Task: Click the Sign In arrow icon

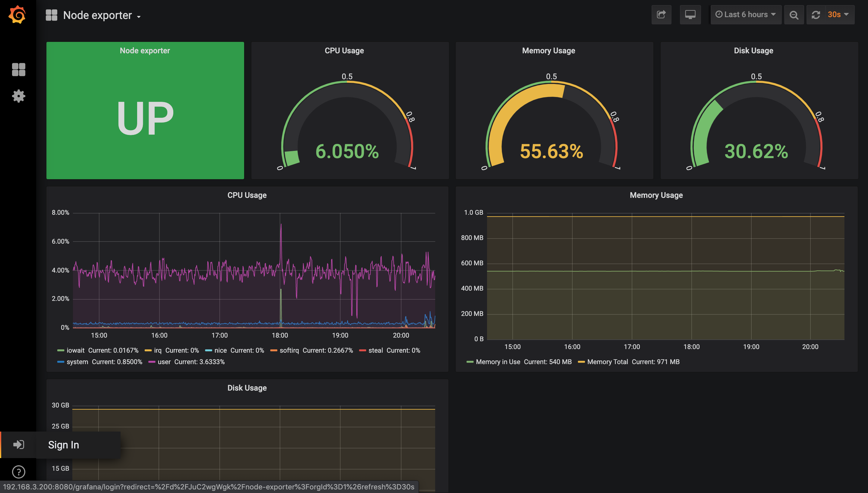Action: point(18,445)
